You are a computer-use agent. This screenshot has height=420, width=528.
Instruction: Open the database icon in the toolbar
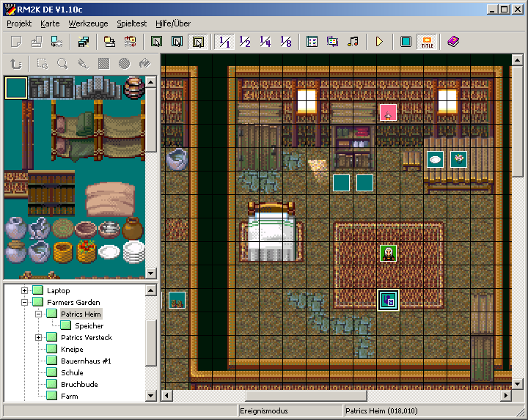(x=312, y=42)
